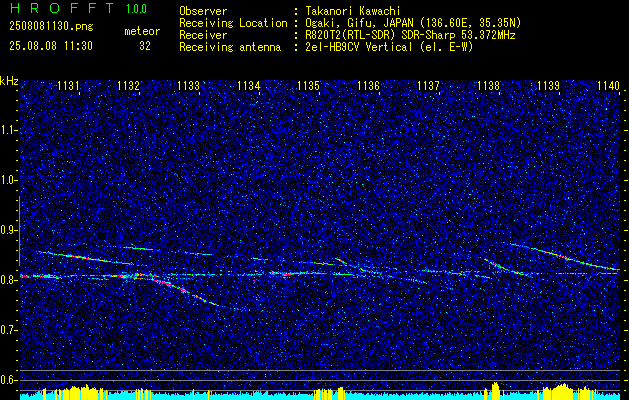Click the Receiving antenna label

coord(230,47)
